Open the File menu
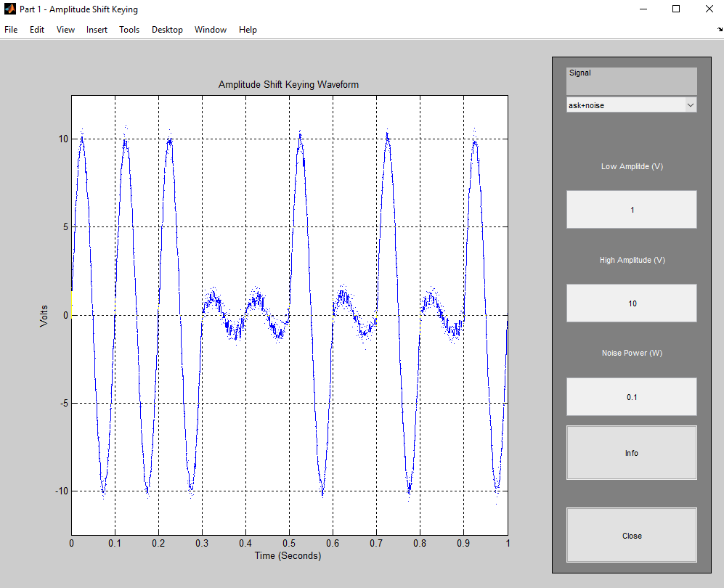 [11, 30]
